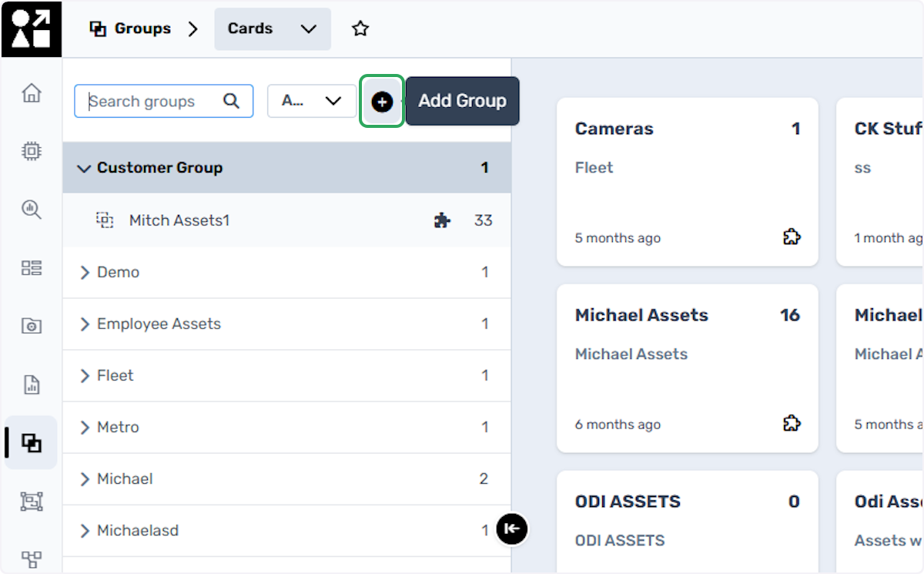This screenshot has height=574, width=924.
Task: Open the CK Stuff card
Action: tap(880, 182)
